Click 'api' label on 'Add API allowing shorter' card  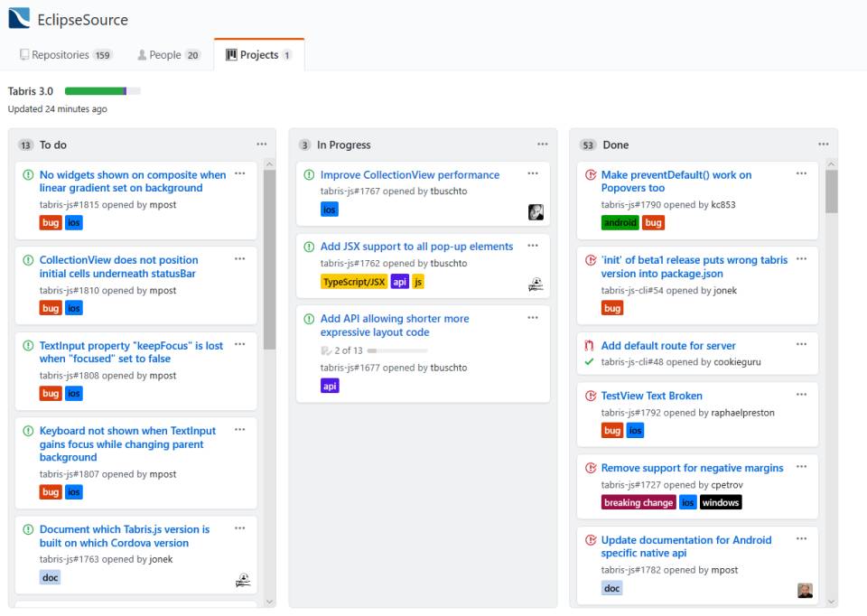[x=330, y=386]
